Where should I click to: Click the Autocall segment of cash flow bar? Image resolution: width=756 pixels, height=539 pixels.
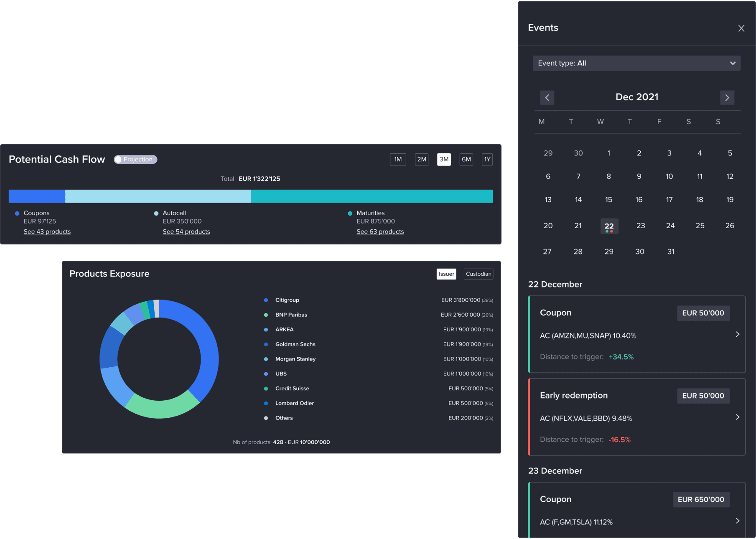point(158,196)
